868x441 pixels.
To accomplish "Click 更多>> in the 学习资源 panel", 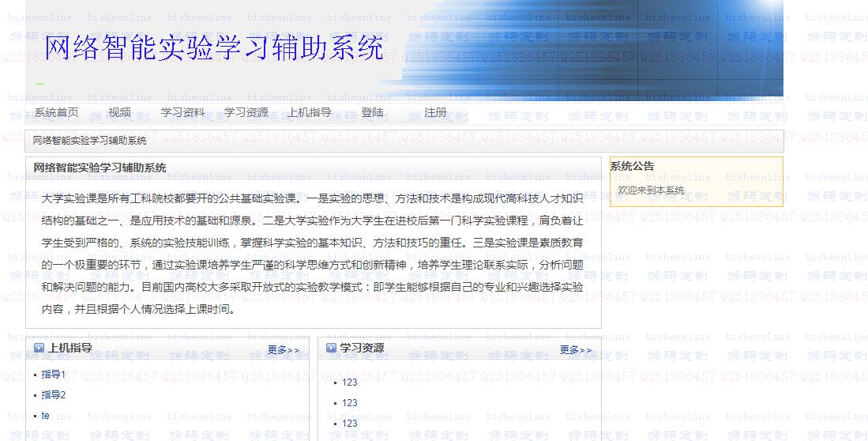I will tap(576, 350).
